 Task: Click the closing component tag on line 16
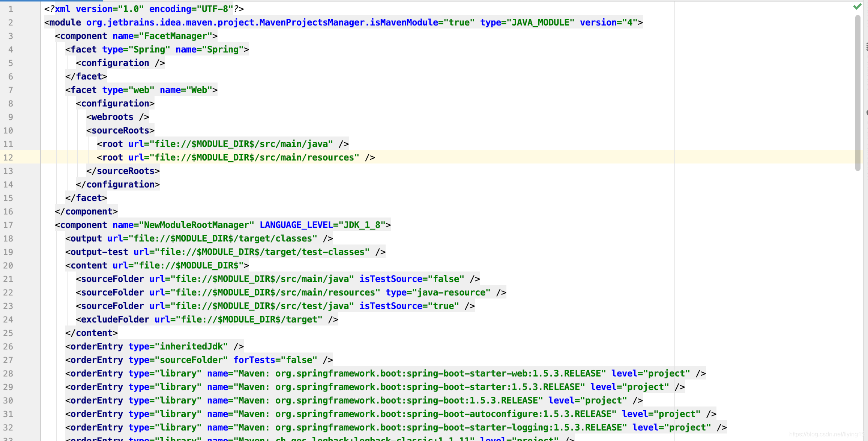point(86,211)
